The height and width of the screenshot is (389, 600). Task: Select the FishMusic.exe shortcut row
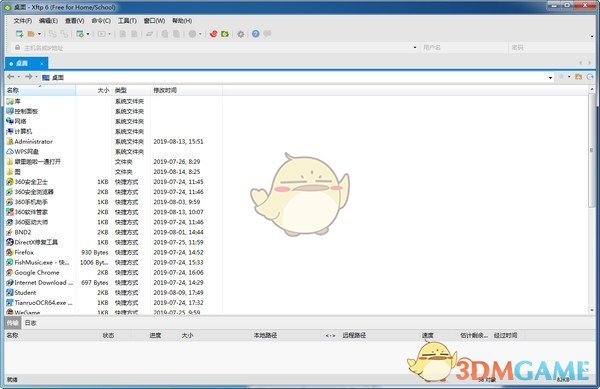click(113, 262)
